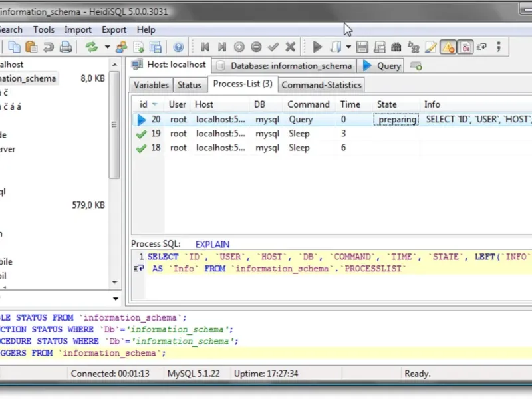Viewport: 532px width, 399px height.
Task: Click the Replace text icon
Action: pos(413,47)
